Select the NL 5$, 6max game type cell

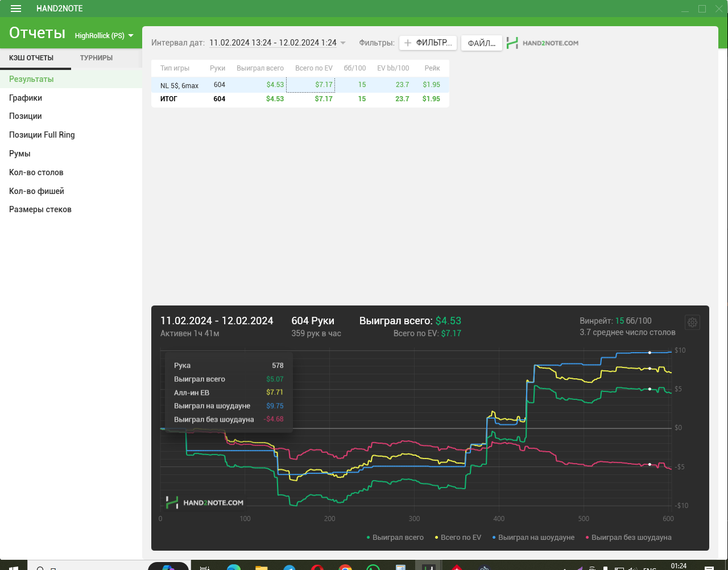[x=179, y=85]
